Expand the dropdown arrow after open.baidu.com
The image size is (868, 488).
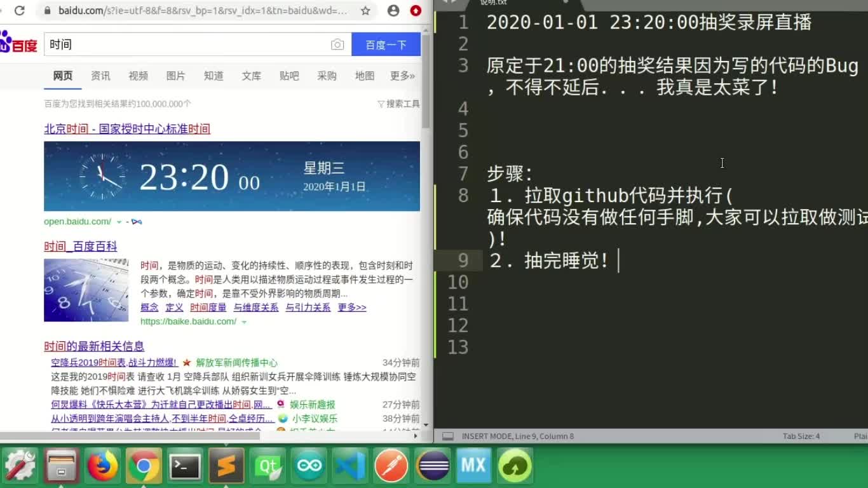(119, 222)
